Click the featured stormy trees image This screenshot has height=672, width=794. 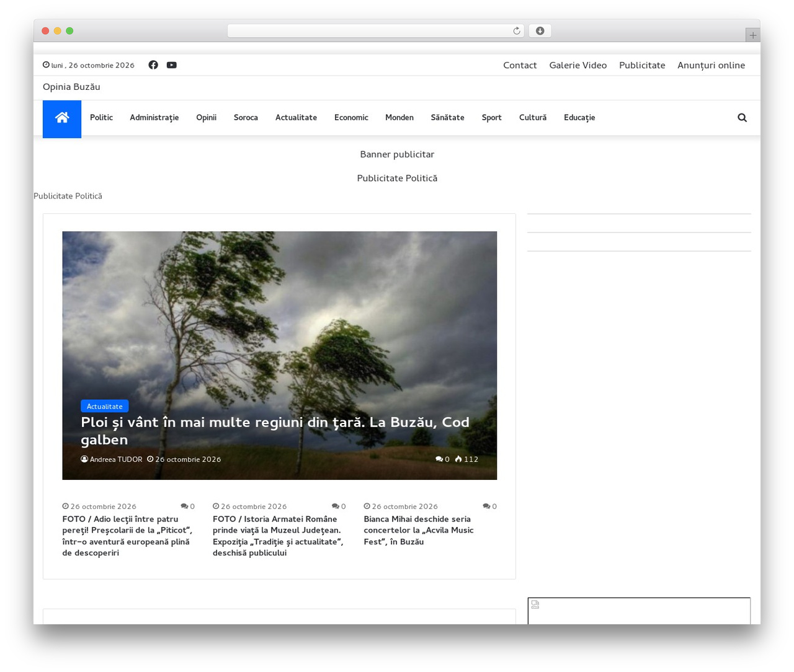tap(279, 355)
